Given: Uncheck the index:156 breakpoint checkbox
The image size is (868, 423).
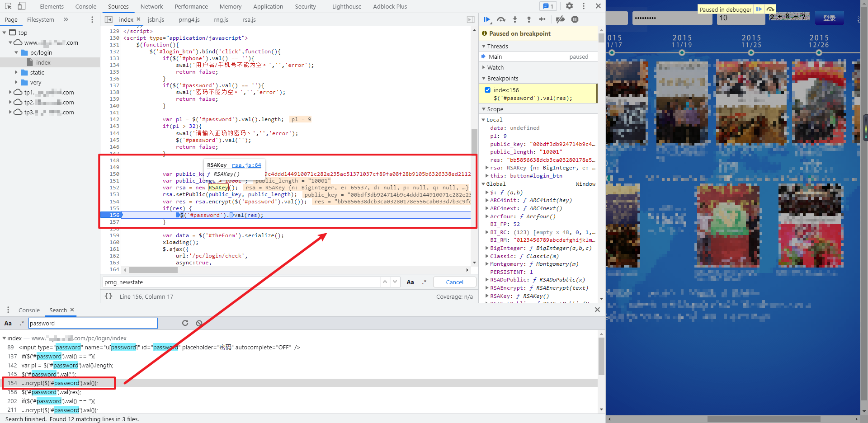Looking at the screenshot, I should click(487, 90).
